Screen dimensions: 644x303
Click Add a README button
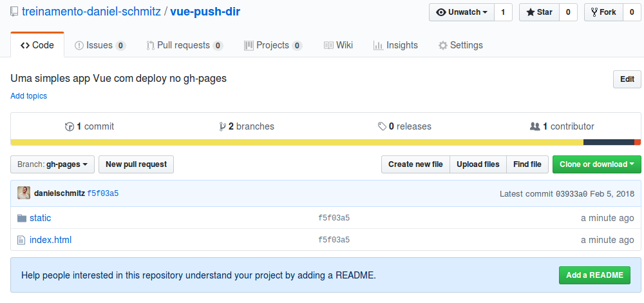(x=594, y=275)
